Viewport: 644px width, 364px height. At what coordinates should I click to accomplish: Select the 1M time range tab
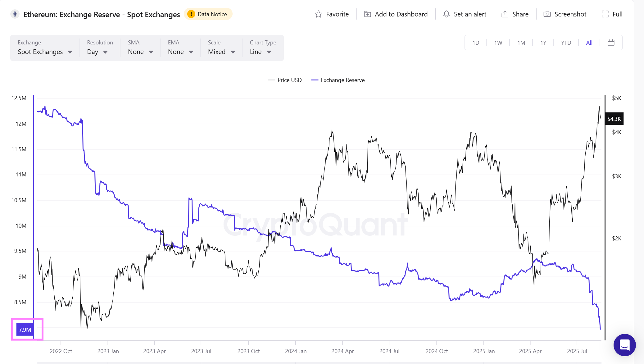[x=521, y=43]
